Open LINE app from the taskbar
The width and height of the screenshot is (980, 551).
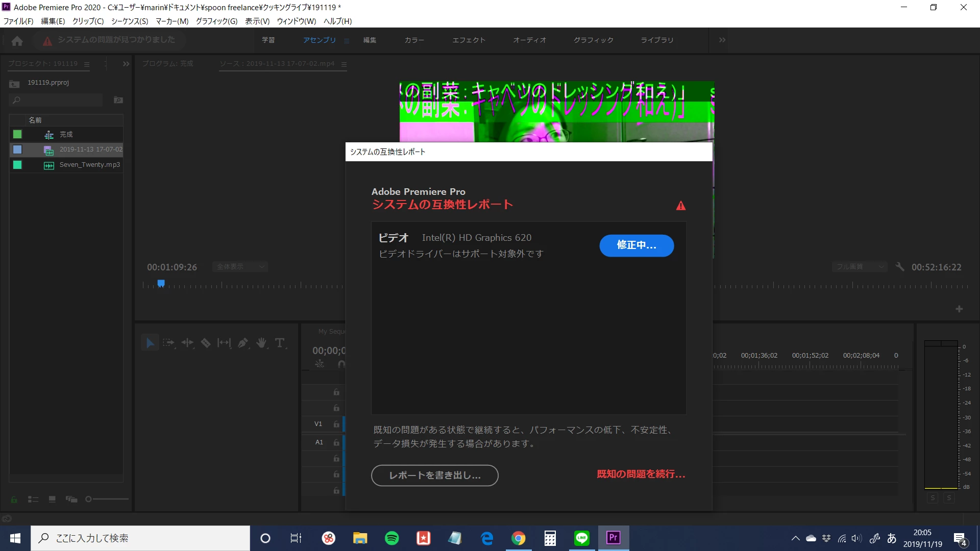tap(582, 538)
